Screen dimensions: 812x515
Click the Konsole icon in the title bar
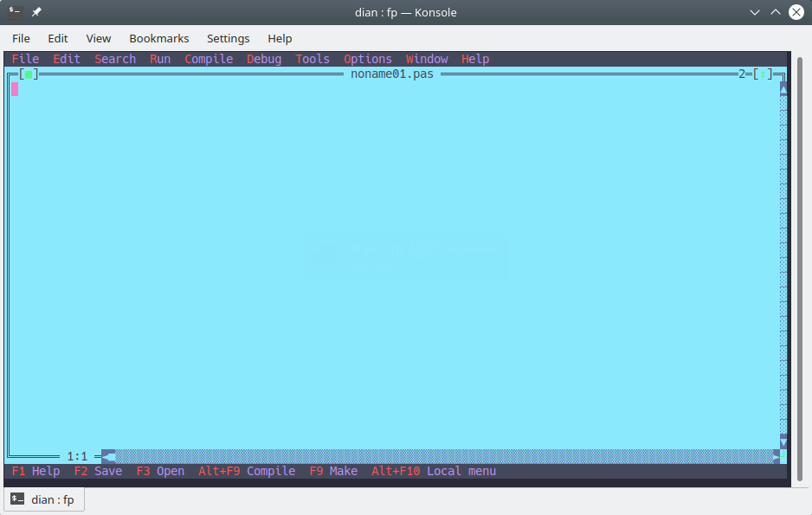15,12
